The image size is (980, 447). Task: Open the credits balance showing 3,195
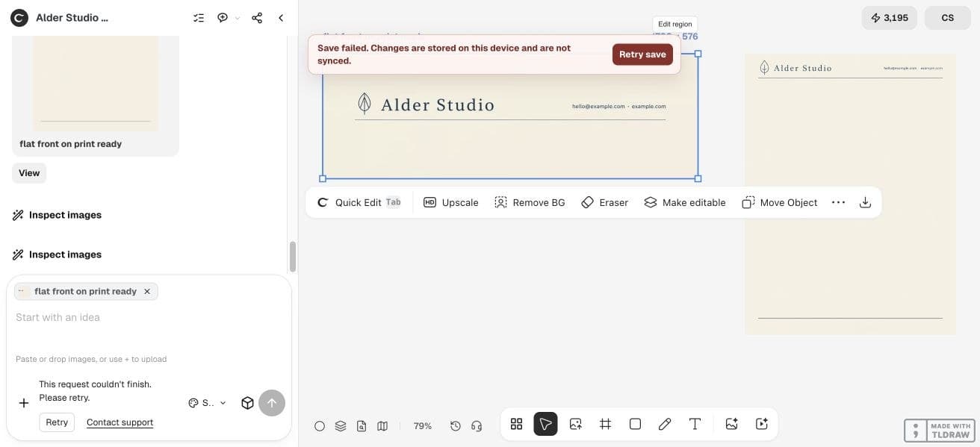click(x=889, y=18)
